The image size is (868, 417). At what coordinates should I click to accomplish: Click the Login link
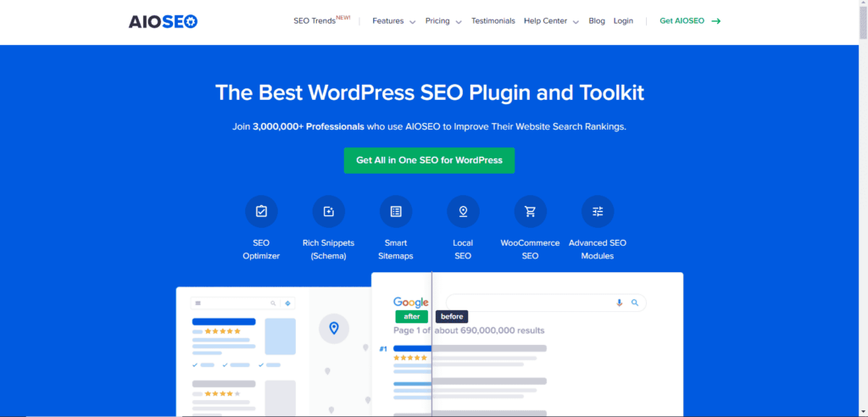[x=623, y=21]
